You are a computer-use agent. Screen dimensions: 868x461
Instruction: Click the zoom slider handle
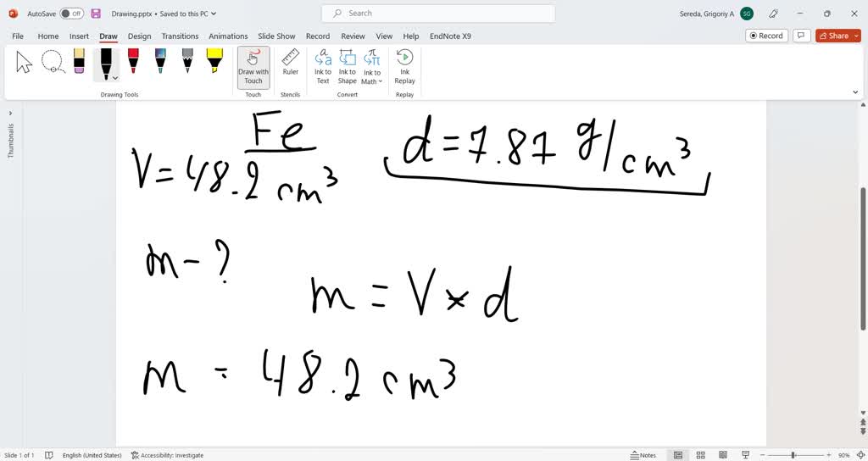click(x=793, y=455)
